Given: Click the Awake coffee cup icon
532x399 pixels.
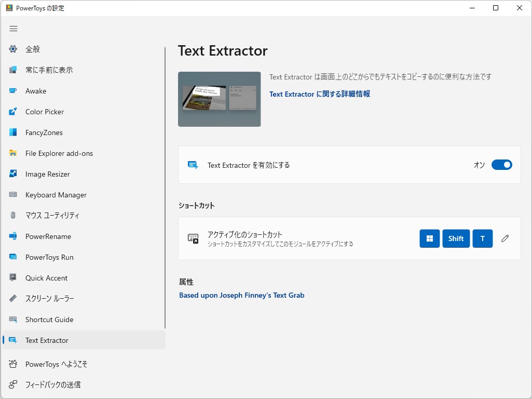Looking at the screenshot, I should 13,91.
